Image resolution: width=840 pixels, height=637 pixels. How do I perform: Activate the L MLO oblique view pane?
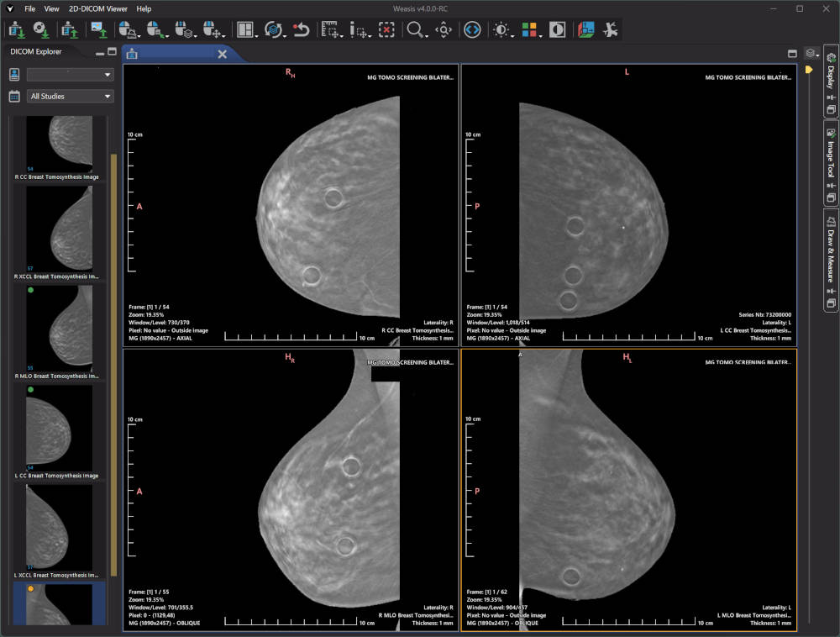(629, 490)
